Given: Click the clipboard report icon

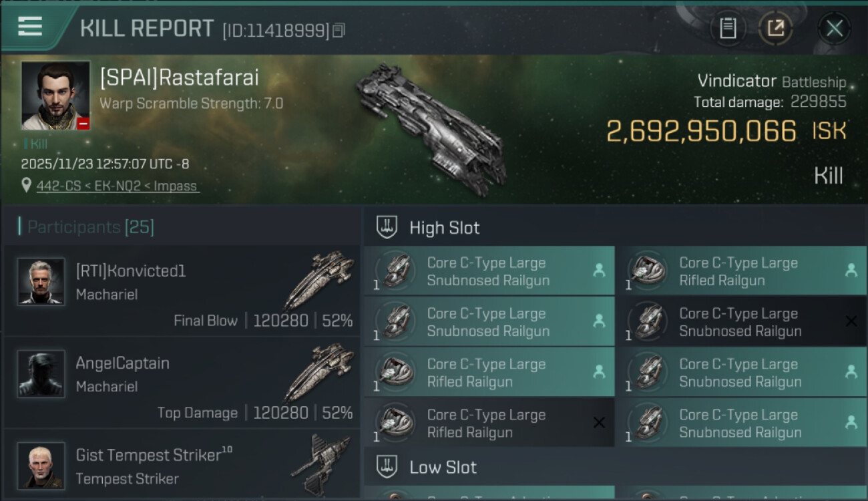Looking at the screenshot, I should click(728, 28).
